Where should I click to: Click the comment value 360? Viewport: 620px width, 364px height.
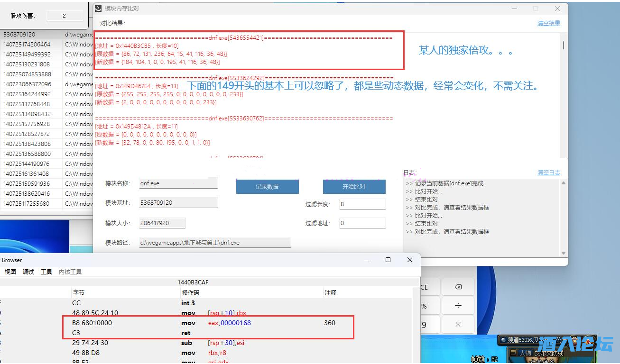pos(330,323)
